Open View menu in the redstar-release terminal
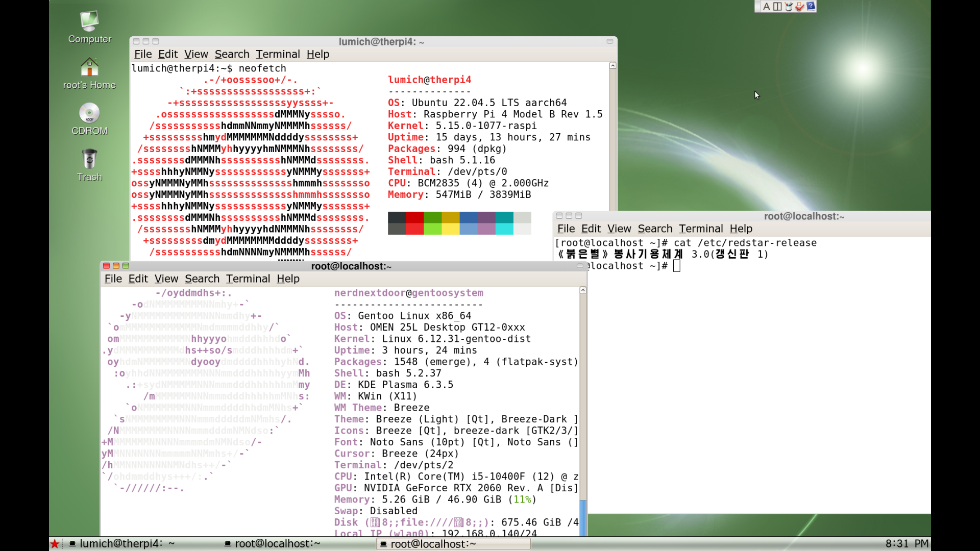Screen dimensions: 980x551 [x=619, y=229]
